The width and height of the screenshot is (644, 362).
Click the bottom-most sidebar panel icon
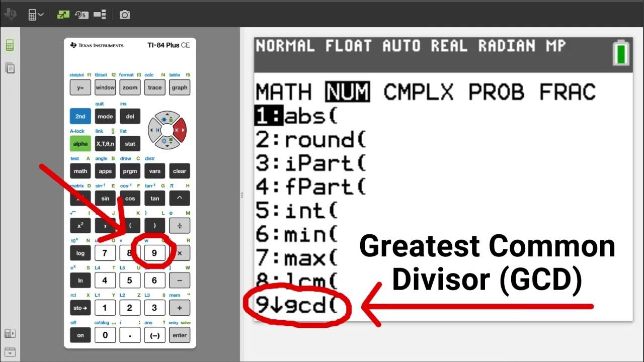point(10,351)
